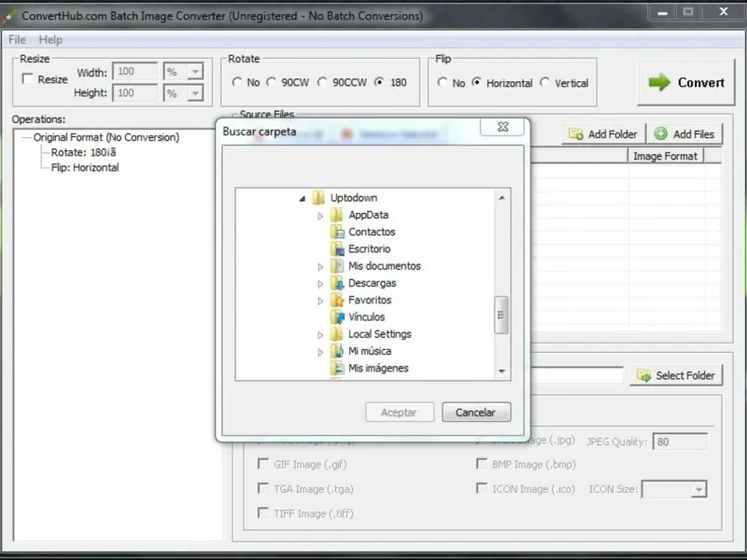Image resolution: width=747 pixels, height=560 pixels.
Task: Click Aceptar in folder dialog
Action: (400, 413)
